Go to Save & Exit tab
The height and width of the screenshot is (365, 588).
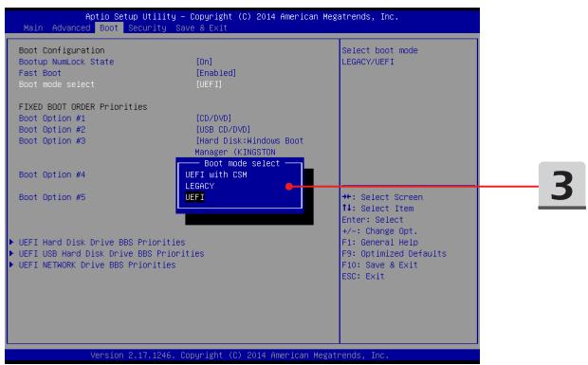tap(201, 28)
